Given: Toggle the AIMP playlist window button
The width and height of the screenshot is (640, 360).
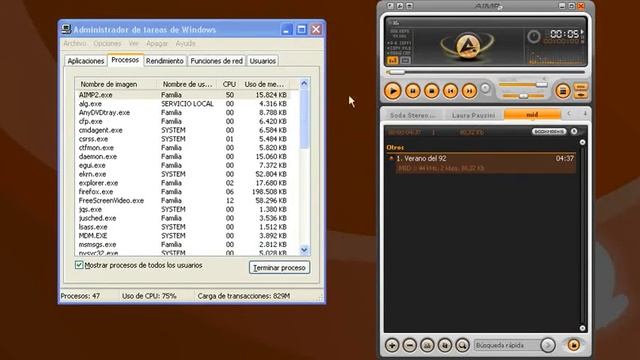Looking at the screenshot, I should [562, 91].
